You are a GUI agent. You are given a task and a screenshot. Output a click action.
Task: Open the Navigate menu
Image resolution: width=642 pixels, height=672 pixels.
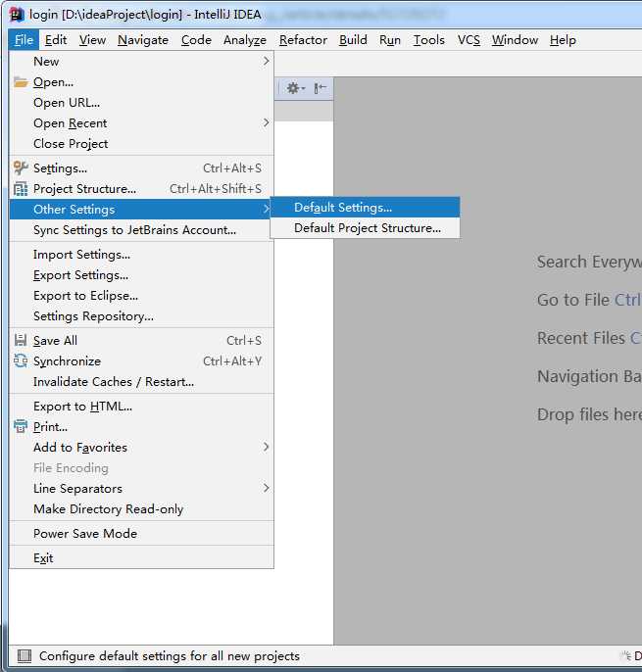click(143, 40)
